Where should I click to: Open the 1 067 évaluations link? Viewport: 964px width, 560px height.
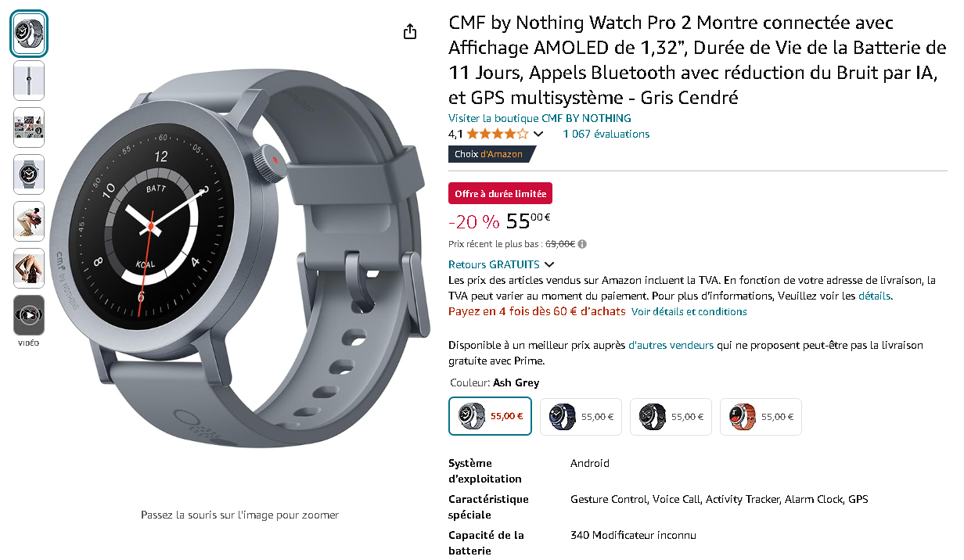(606, 134)
